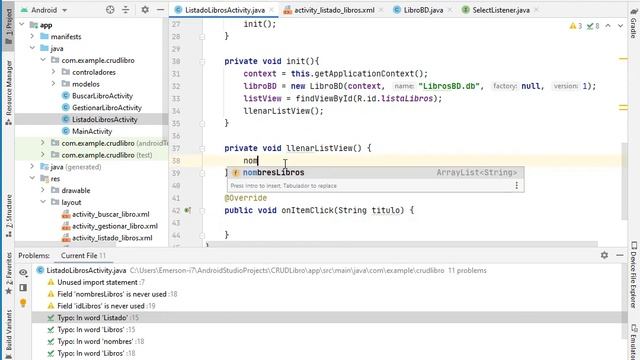Collapse the app module node
Viewport: 640px width, 360px height.
(x=22, y=25)
